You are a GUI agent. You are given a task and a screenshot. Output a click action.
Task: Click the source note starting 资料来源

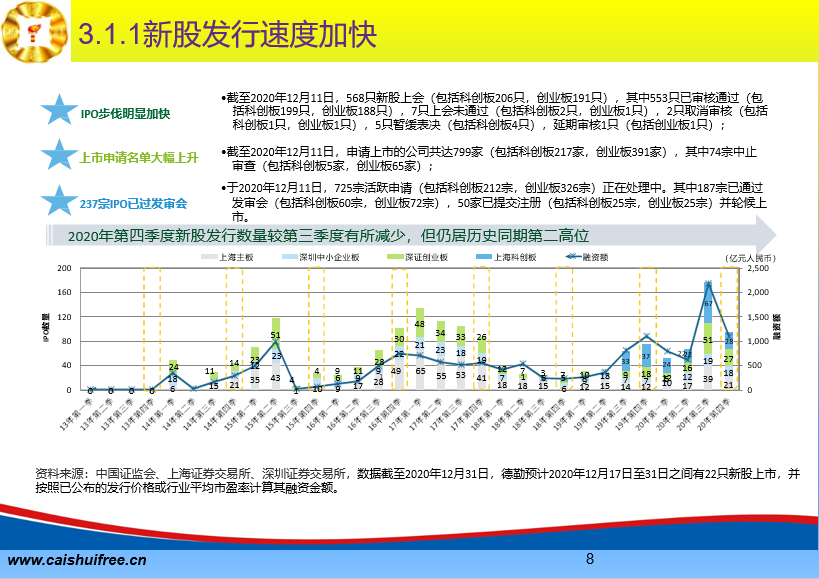[417, 481]
